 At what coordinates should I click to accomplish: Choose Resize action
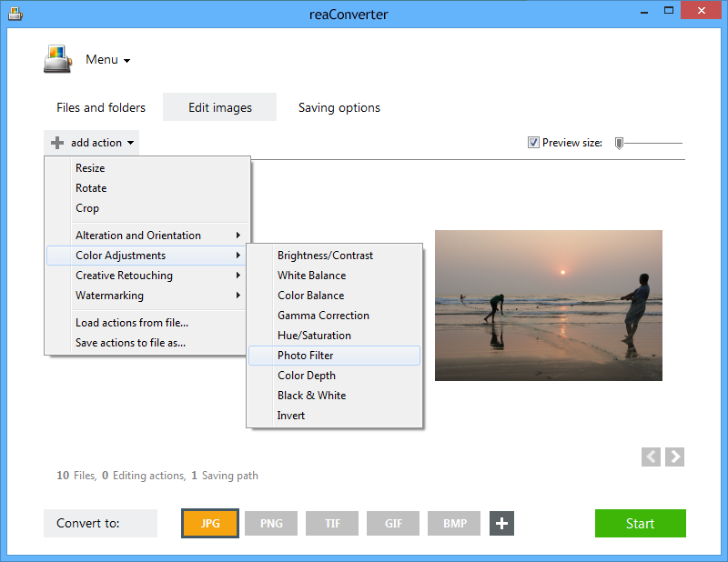[146, 168]
